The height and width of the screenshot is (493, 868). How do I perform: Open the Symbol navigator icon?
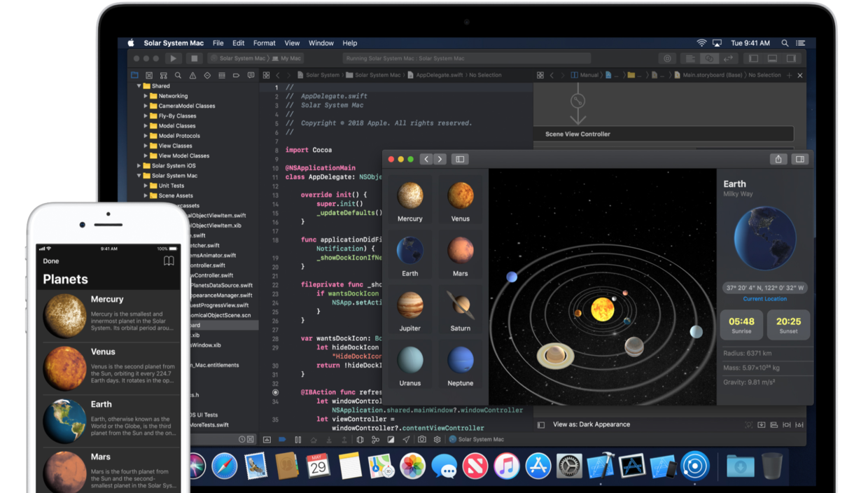point(164,75)
